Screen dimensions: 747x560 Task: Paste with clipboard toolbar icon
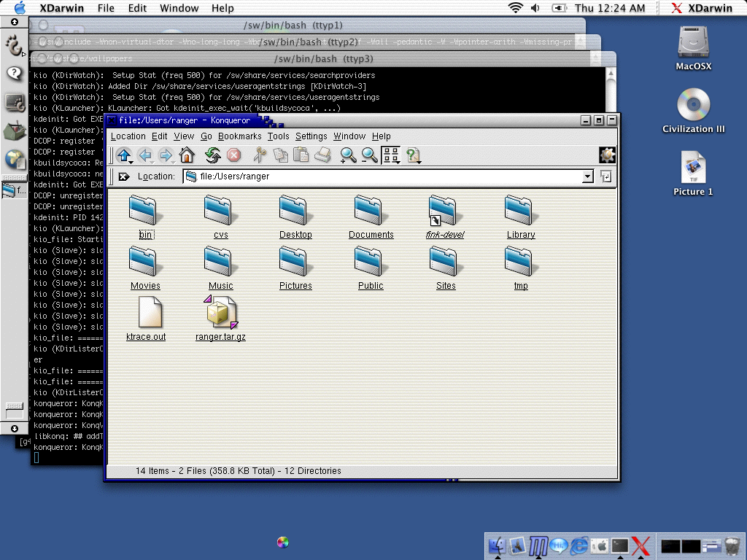click(x=301, y=155)
